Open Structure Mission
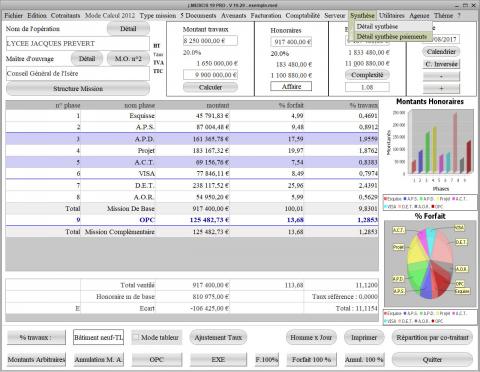 point(78,89)
